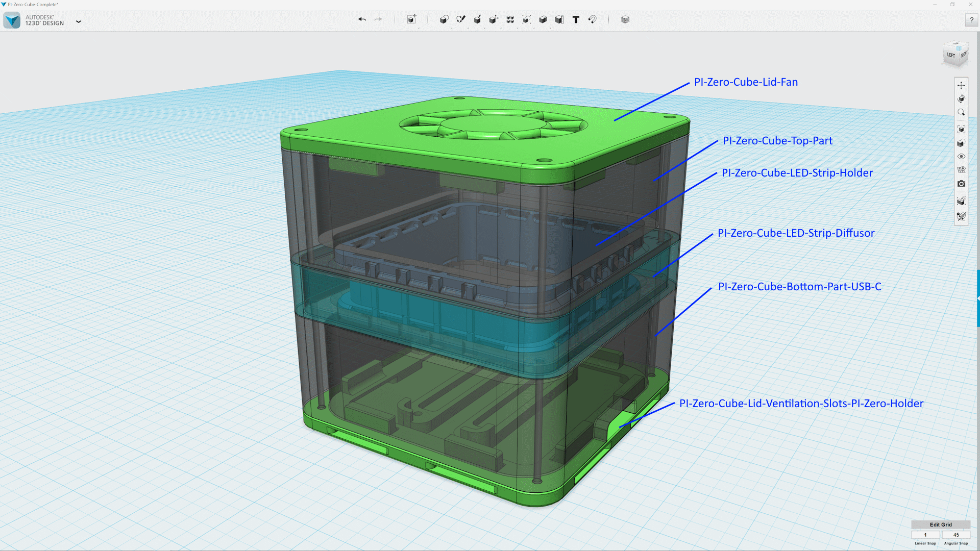Viewport: 980px width, 551px height.
Task: Fit the model to view
Action: (961, 130)
